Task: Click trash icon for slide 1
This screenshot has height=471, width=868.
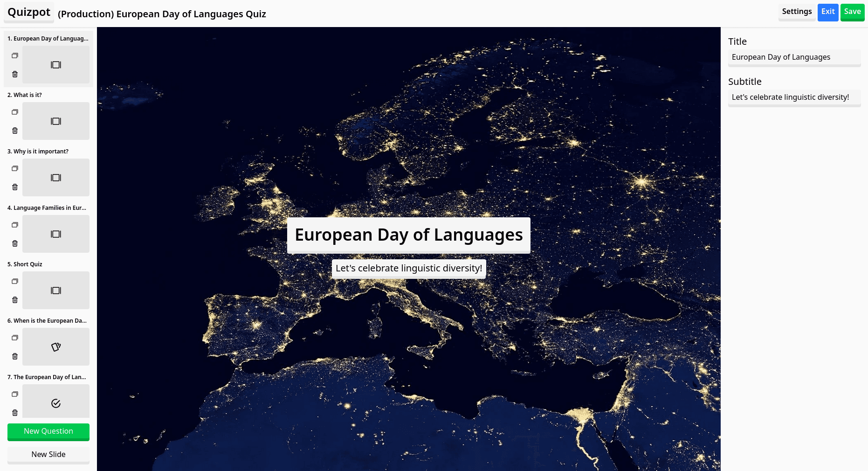Action: tap(15, 74)
